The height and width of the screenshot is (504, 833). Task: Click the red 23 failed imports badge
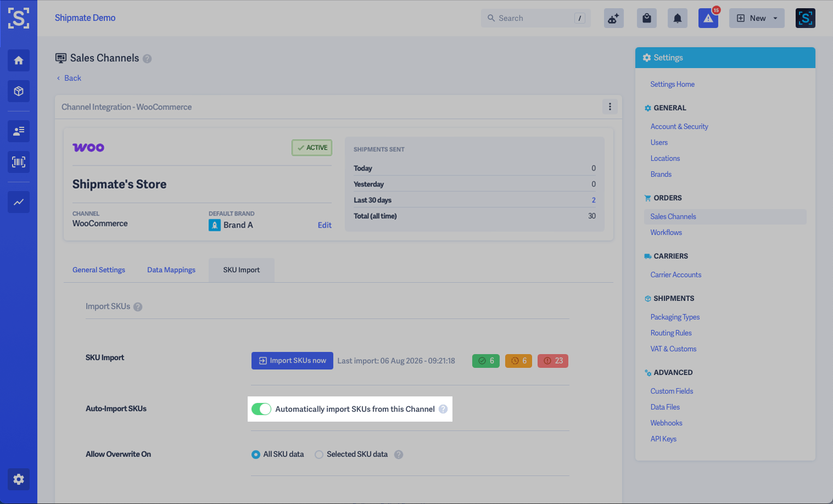point(553,361)
